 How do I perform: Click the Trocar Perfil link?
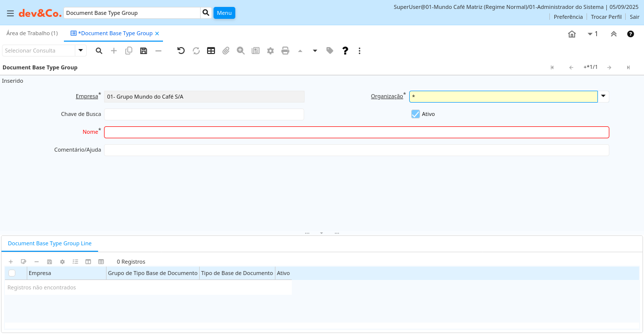coord(606,17)
